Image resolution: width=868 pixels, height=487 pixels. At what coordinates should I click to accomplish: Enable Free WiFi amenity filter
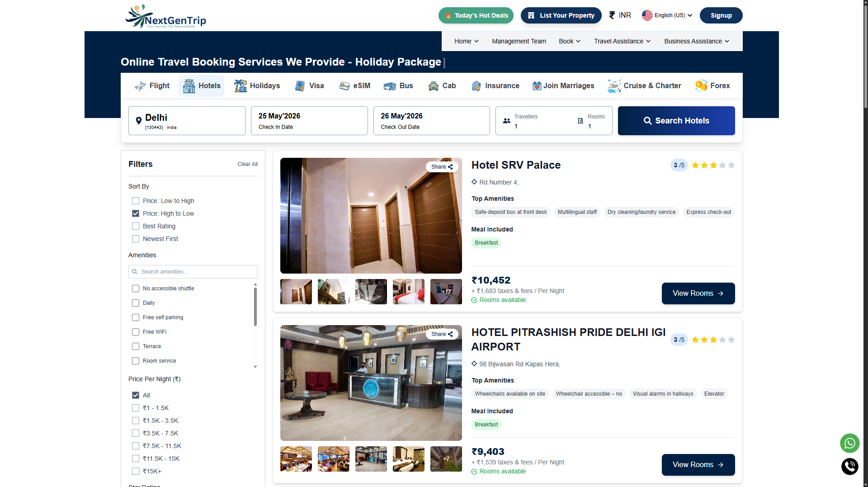click(136, 332)
